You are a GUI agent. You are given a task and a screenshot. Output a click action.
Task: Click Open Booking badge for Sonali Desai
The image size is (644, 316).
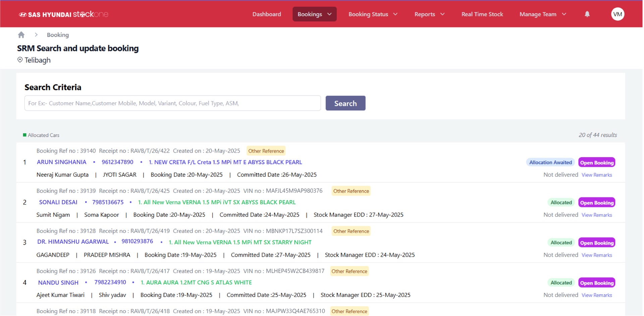click(x=597, y=202)
